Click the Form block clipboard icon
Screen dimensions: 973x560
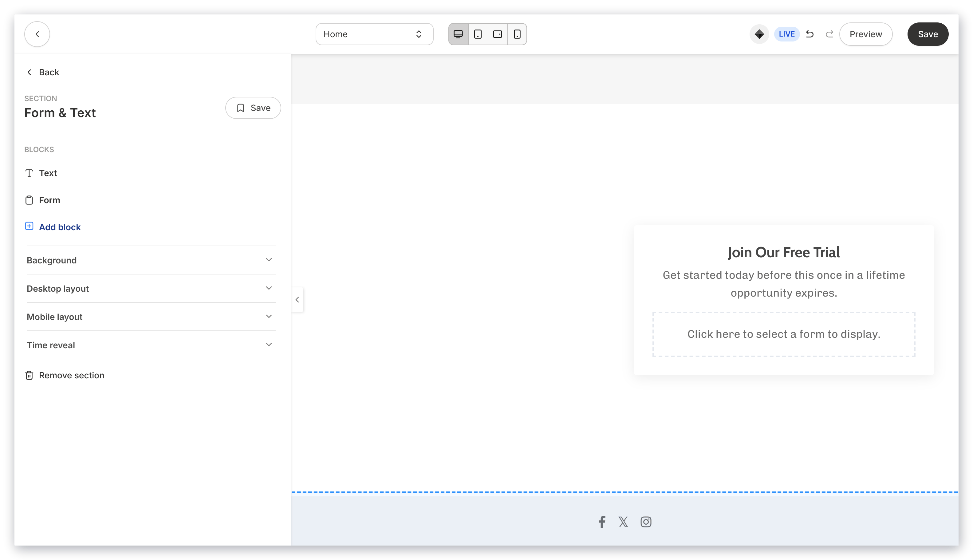[x=29, y=200]
